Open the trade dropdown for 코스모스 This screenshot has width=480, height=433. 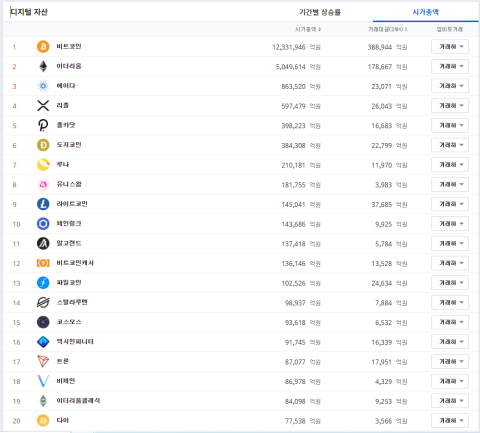tap(450, 322)
